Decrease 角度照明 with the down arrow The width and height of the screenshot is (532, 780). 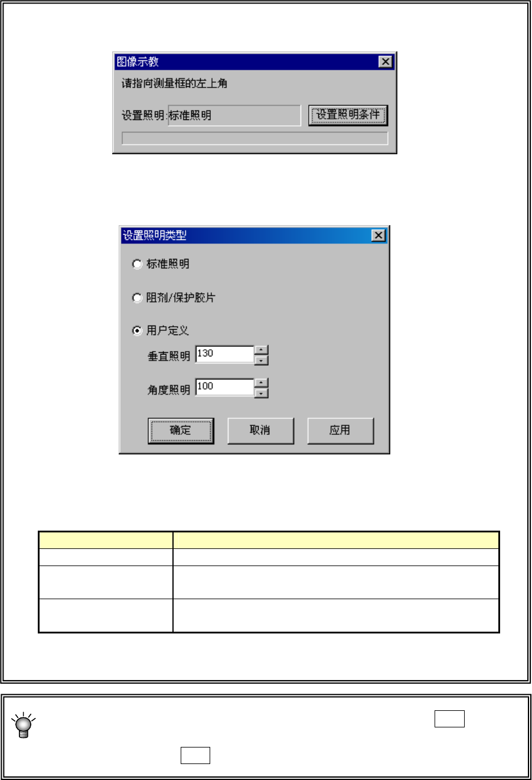click(x=262, y=393)
